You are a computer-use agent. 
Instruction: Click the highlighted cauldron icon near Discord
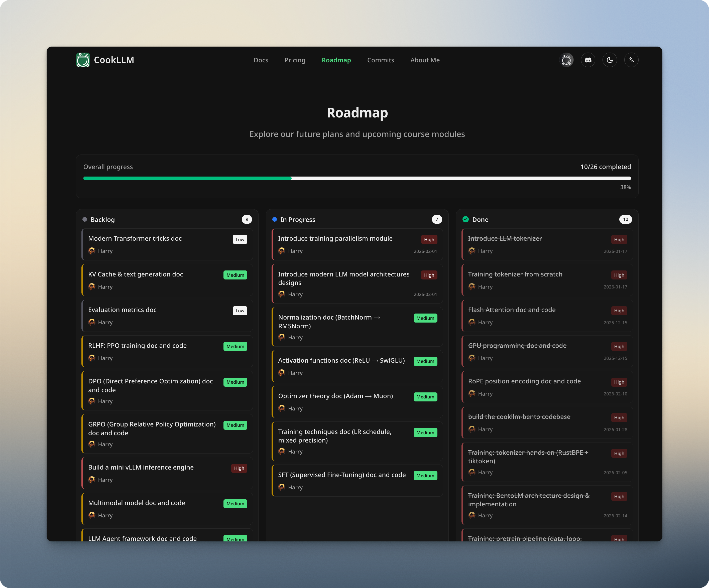[x=566, y=60]
